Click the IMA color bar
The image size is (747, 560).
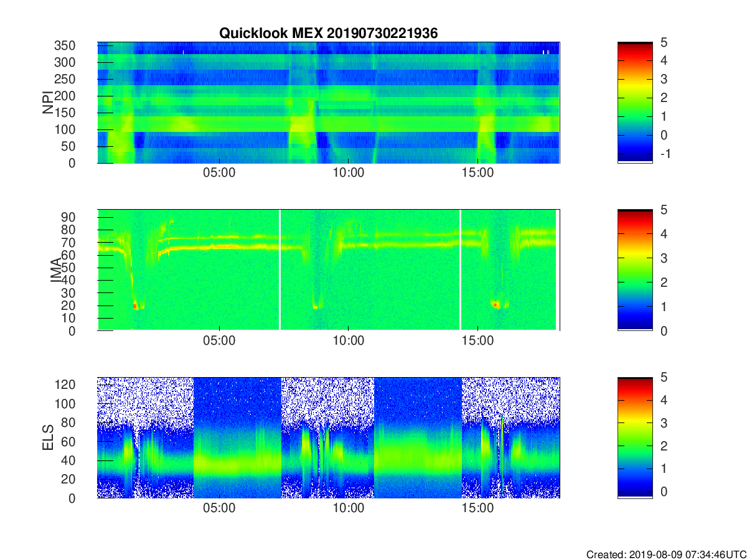point(635,270)
